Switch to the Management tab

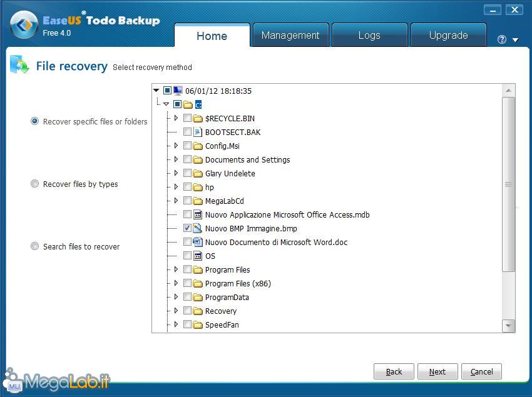tap(290, 36)
